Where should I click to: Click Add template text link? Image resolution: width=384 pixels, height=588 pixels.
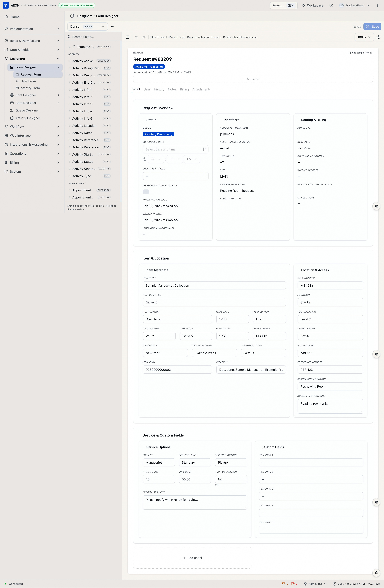pos(360,53)
